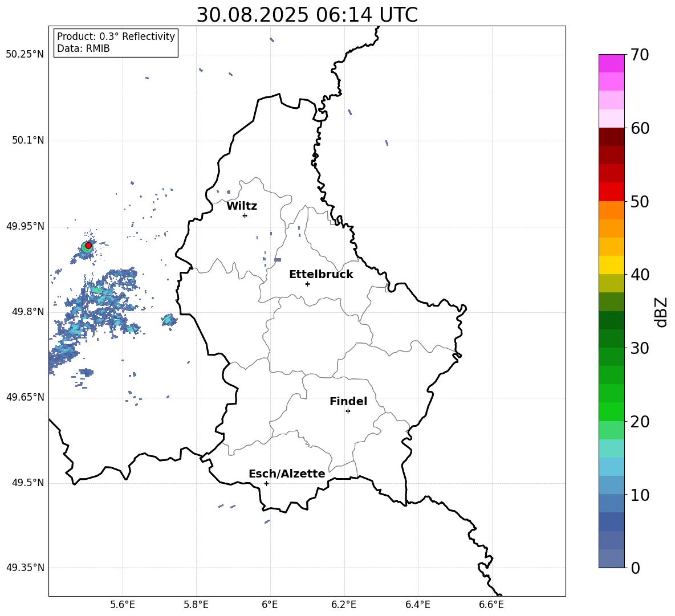Screen dimensions: 675x616
Task: Click the red dot radar marker
Action: (x=88, y=246)
